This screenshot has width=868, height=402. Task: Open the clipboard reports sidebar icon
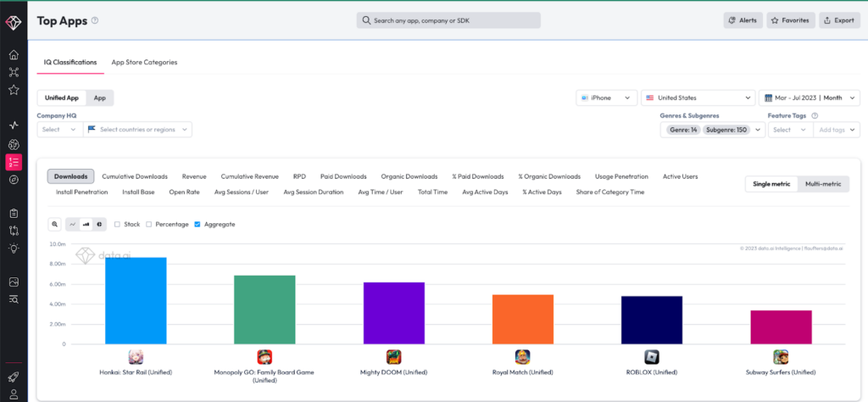tap(14, 213)
